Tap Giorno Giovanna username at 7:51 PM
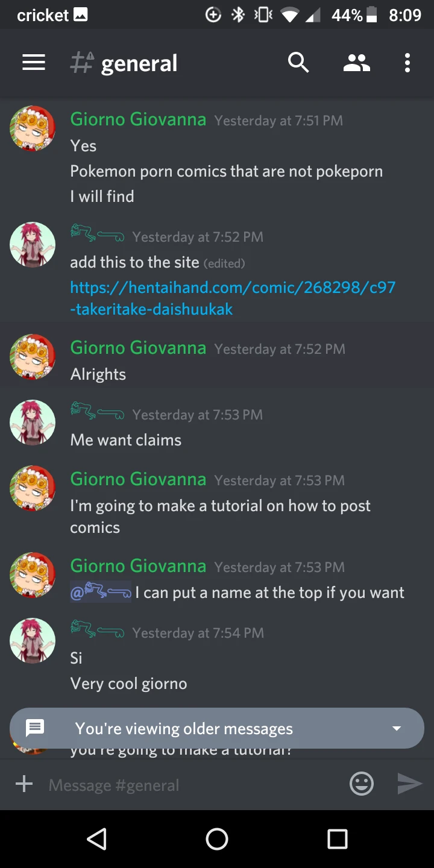This screenshot has width=434, height=868. pyautogui.click(x=138, y=119)
